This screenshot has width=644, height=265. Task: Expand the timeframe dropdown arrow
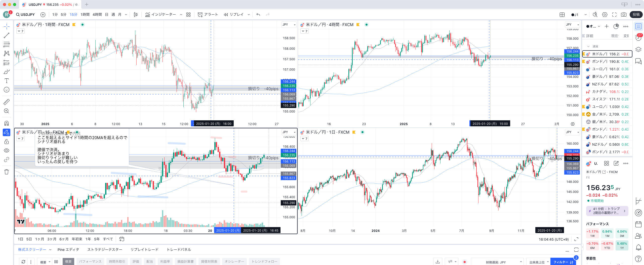click(x=126, y=15)
